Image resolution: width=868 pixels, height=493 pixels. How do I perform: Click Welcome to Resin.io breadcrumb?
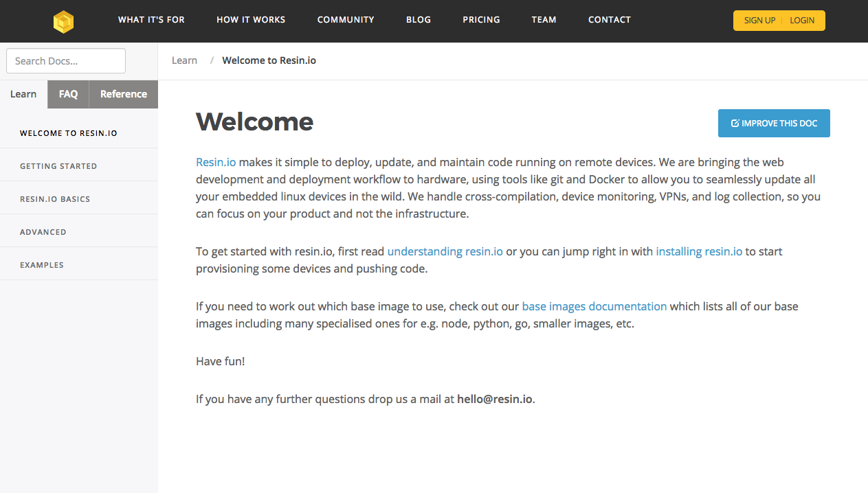(269, 60)
